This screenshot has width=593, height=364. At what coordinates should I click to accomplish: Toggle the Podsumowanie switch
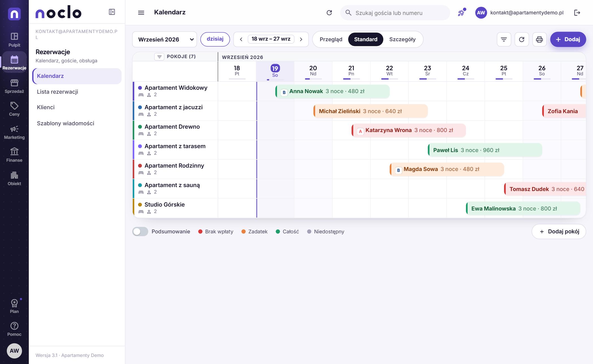(140, 231)
